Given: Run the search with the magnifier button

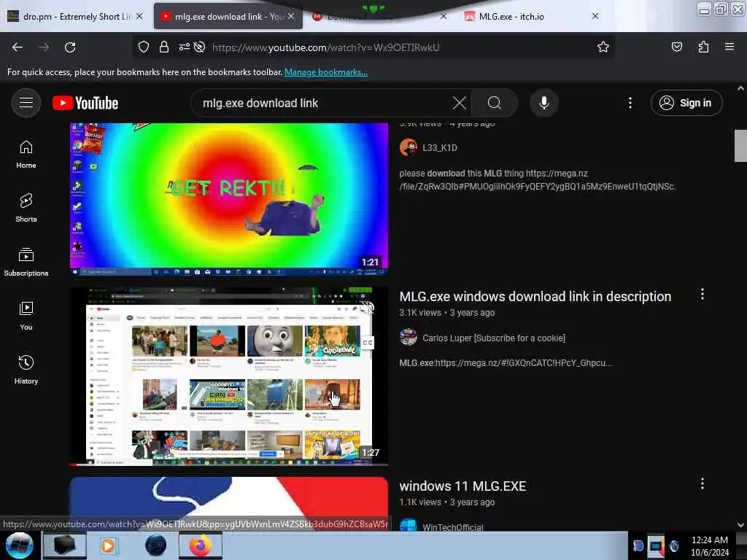Looking at the screenshot, I should pyautogui.click(x=495, y=103).
